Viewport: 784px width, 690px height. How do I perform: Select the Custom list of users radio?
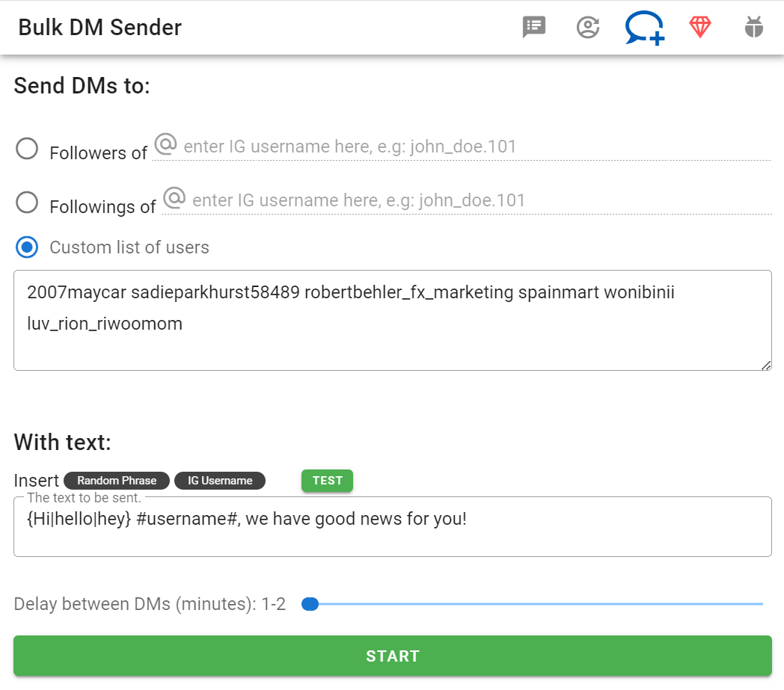point(27,247)
